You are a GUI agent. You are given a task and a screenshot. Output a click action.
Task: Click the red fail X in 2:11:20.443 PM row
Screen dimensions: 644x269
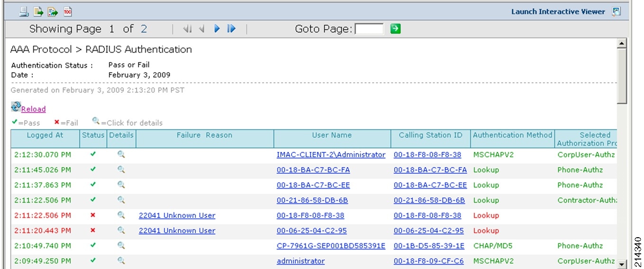(x=92, y=230)
